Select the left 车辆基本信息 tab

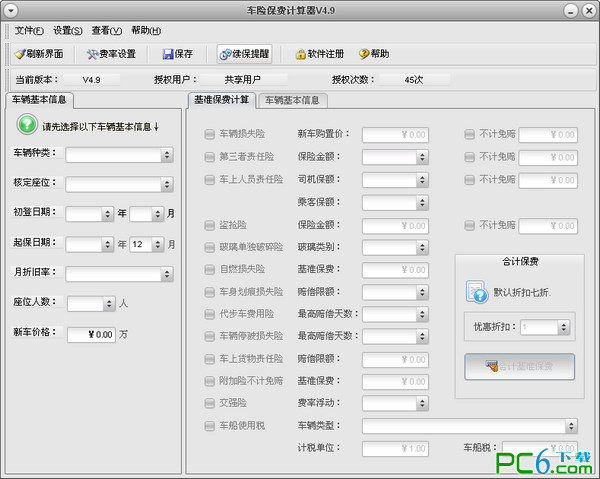coord(39,100)
